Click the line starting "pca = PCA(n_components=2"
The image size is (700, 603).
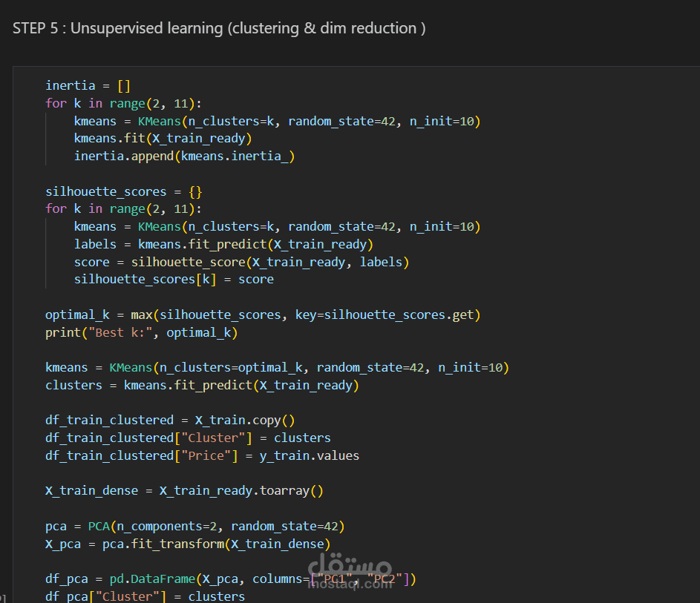tap(195, 527)
